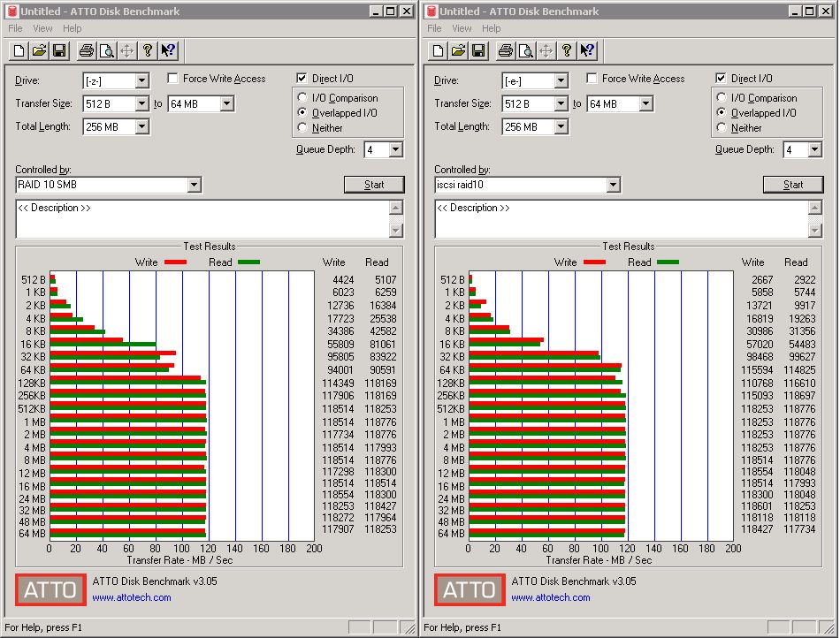Image resolution: width=840 pixels, height=638 pixels.
Task: Enable Force Write Access in left window
Action: [x=172, y=79]
